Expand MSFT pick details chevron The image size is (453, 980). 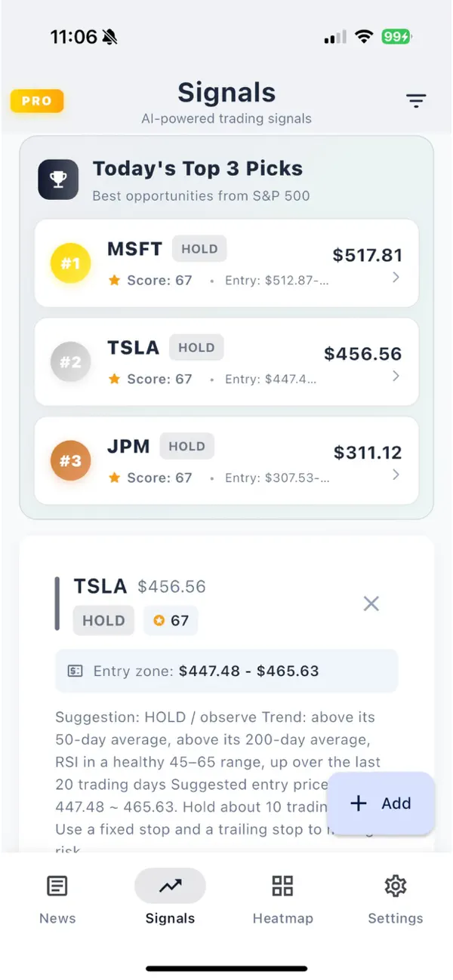pyautogui.click(x=396, y=278)
